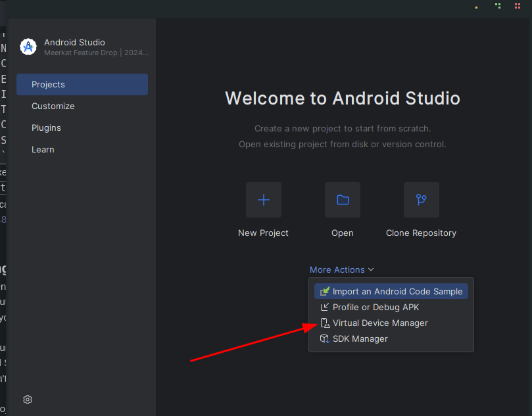This screenshot has height=416, width=532.
Task: Switch to the Customize tab
Action: [x=82, y=106]
